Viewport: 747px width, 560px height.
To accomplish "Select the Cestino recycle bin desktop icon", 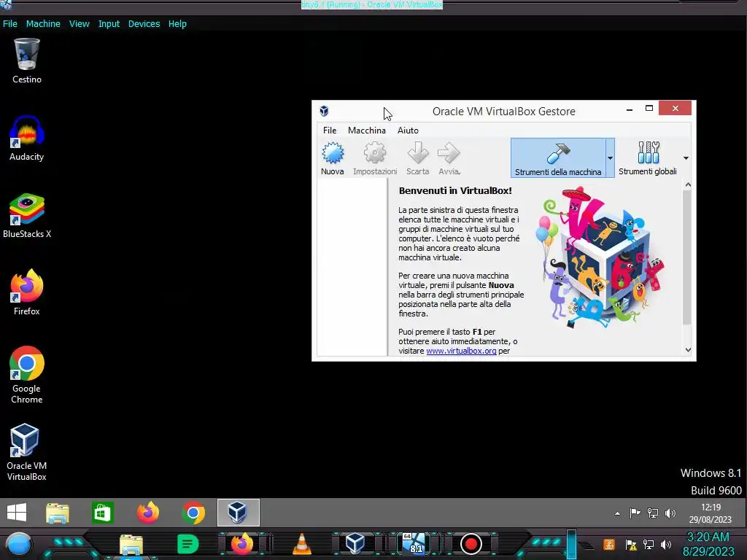I will coord(27,61).
